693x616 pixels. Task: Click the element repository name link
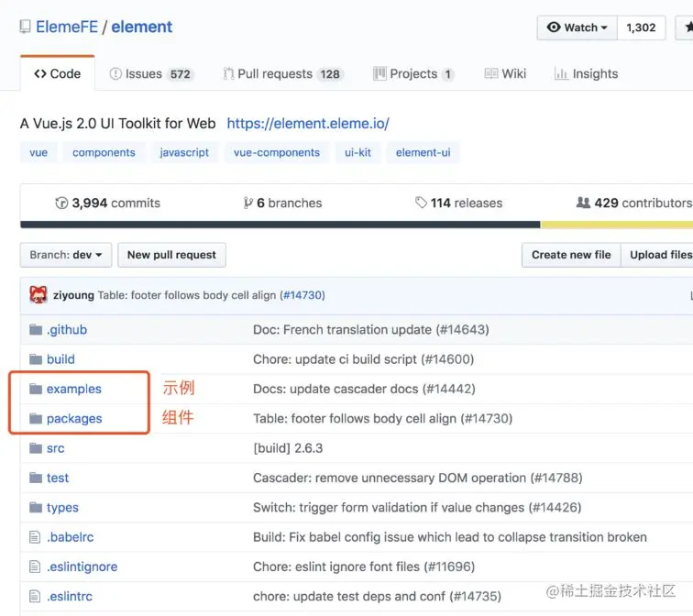click(x=141, y=27)
